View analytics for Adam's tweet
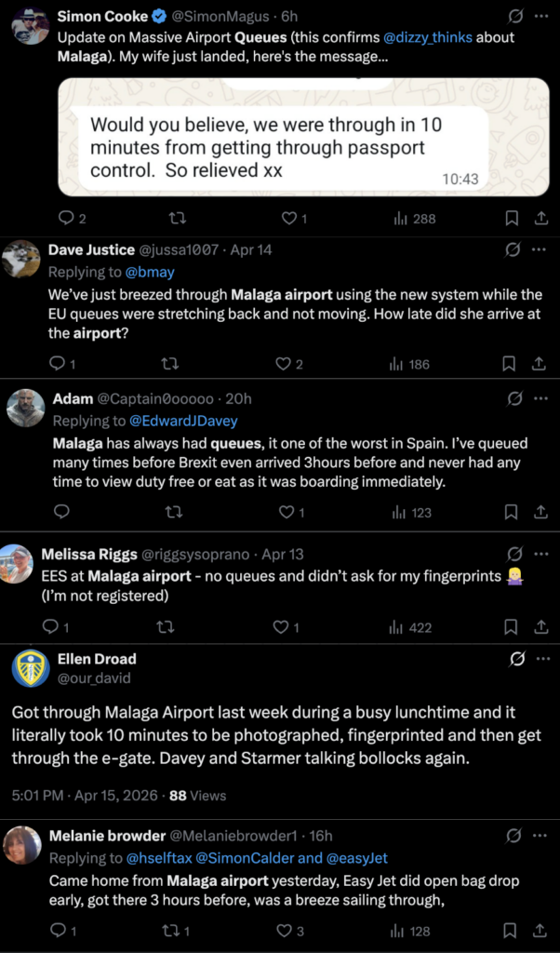This screenshot has height=953, width=560. coord(412,512)
